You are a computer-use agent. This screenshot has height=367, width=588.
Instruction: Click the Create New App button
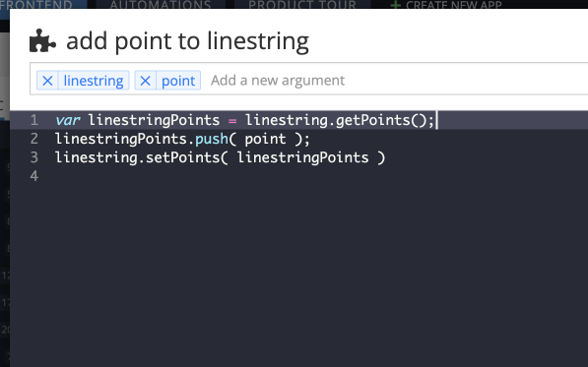point(445,5)
